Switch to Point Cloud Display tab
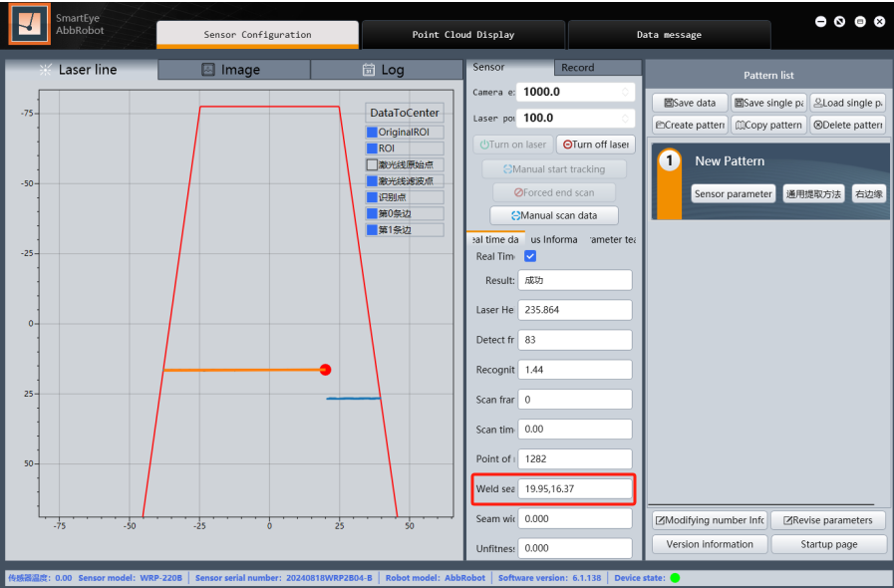Screen dimensions: 894x588 tap(462, 35)
